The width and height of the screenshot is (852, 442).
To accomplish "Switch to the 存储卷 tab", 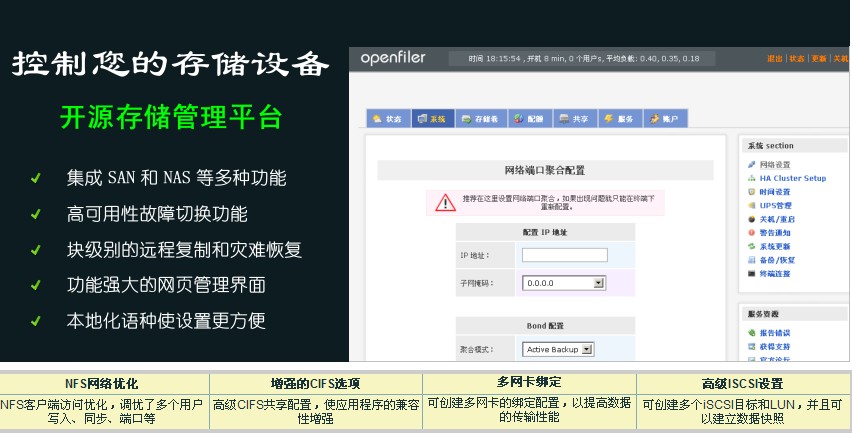I will click(x=481, y=119).
